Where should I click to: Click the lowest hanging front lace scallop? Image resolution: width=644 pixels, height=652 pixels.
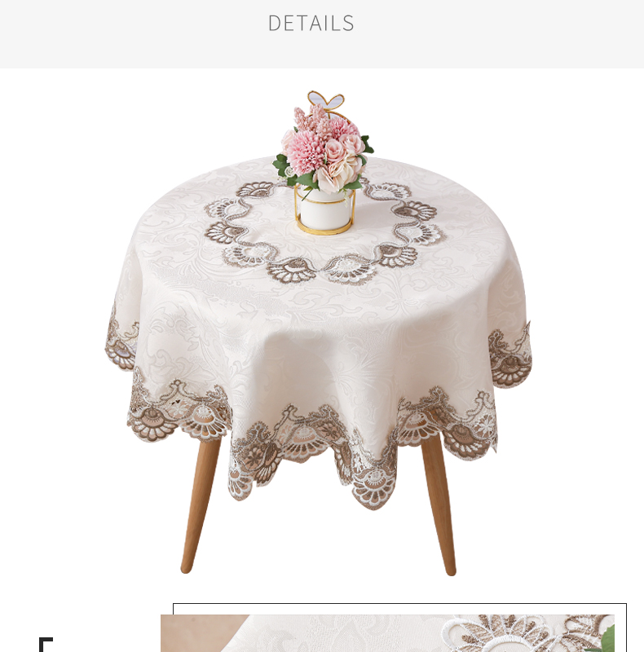[x=373, y=487]
